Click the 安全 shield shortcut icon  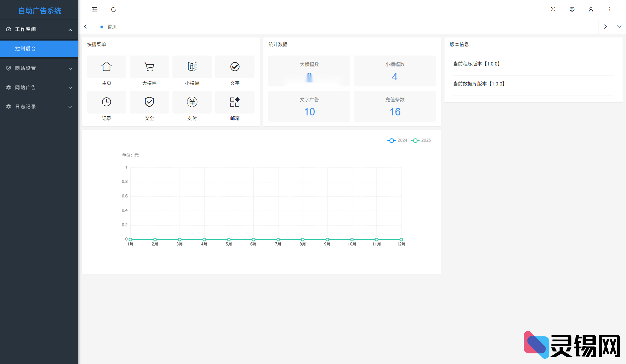click(x=149, y=102)
